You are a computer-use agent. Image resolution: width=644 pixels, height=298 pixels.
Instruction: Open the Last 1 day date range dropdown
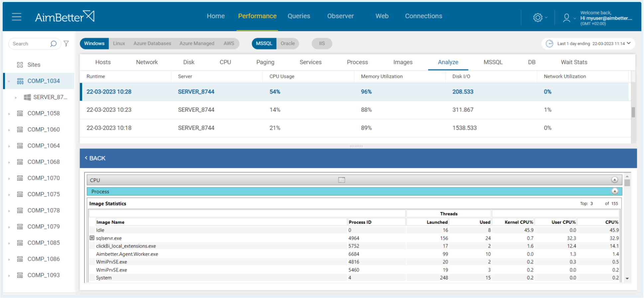(588, 44)
